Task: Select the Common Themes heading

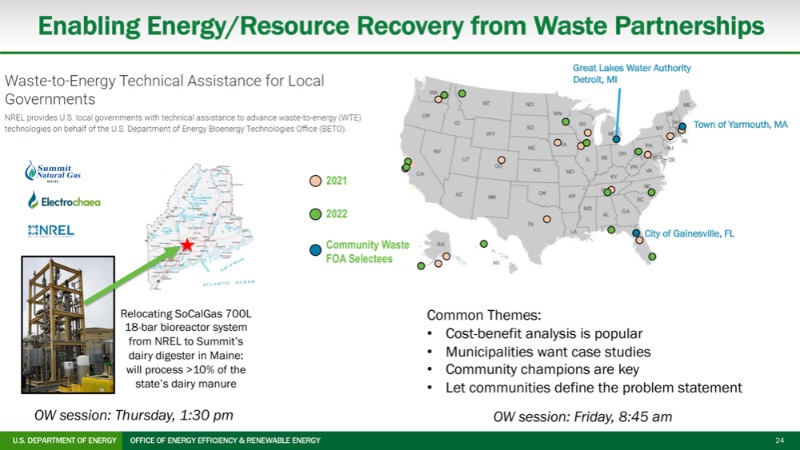Action: pos(482,314)
